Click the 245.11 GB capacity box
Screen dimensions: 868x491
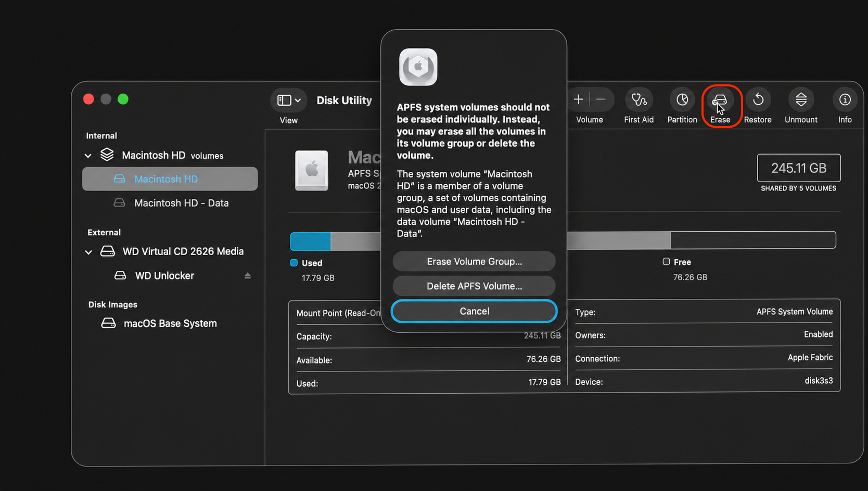point(799,168)
